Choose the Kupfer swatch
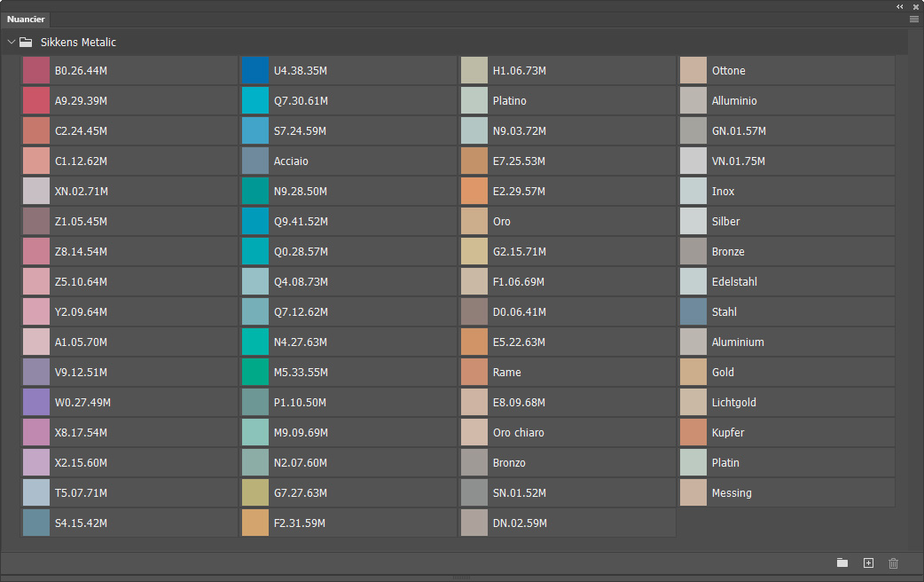Viewport: 924px width, 582px height. pos(693,432)
